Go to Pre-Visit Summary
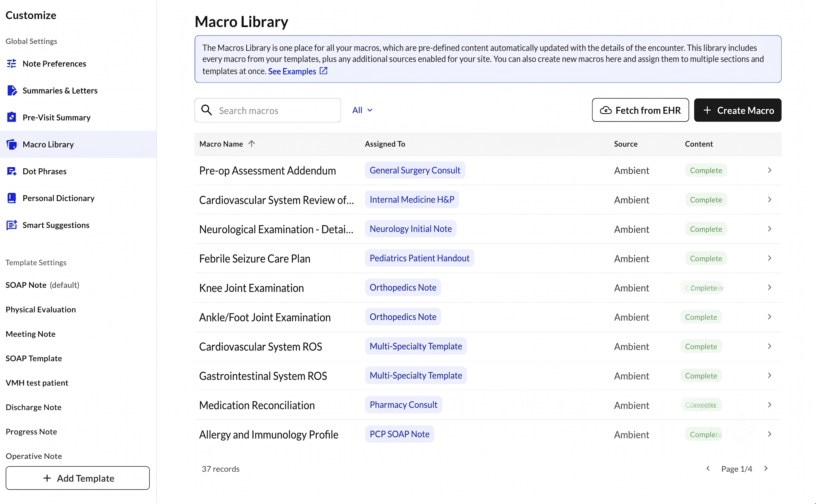Viewport: 816px width, 504px height. pyautogui.click(x=78, y=117)
